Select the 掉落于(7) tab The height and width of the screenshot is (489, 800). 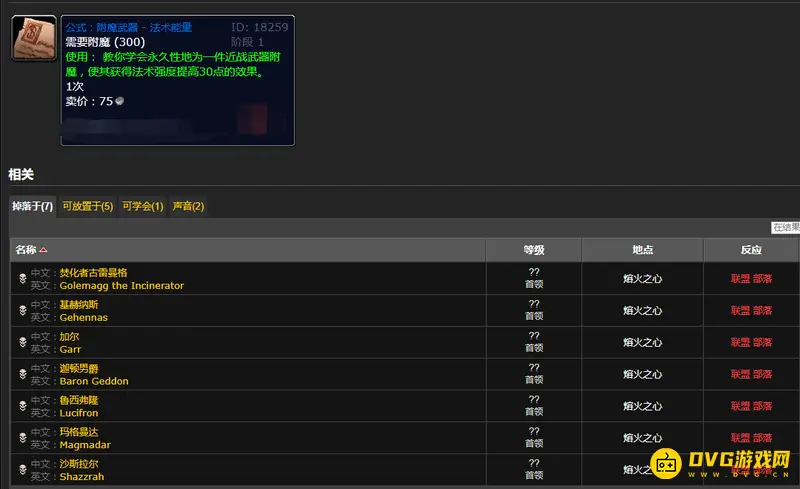[x=33, y=206]
